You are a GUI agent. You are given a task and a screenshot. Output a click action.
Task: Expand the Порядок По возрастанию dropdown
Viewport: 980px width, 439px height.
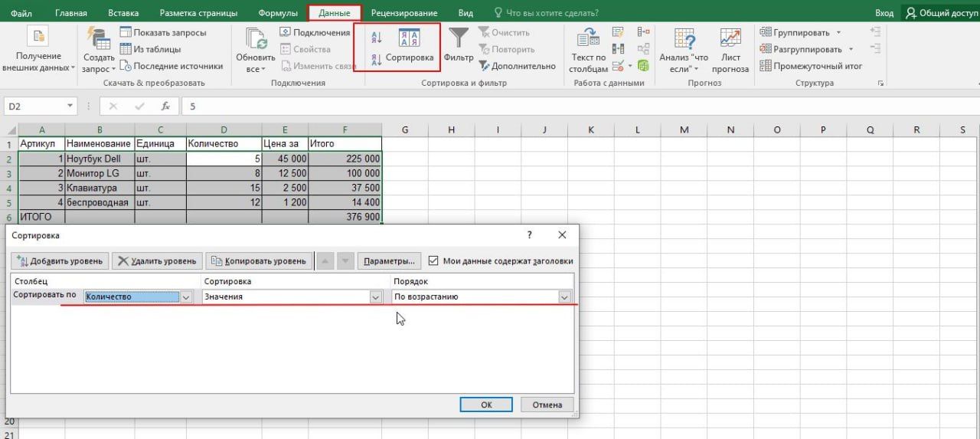[565, 297]
